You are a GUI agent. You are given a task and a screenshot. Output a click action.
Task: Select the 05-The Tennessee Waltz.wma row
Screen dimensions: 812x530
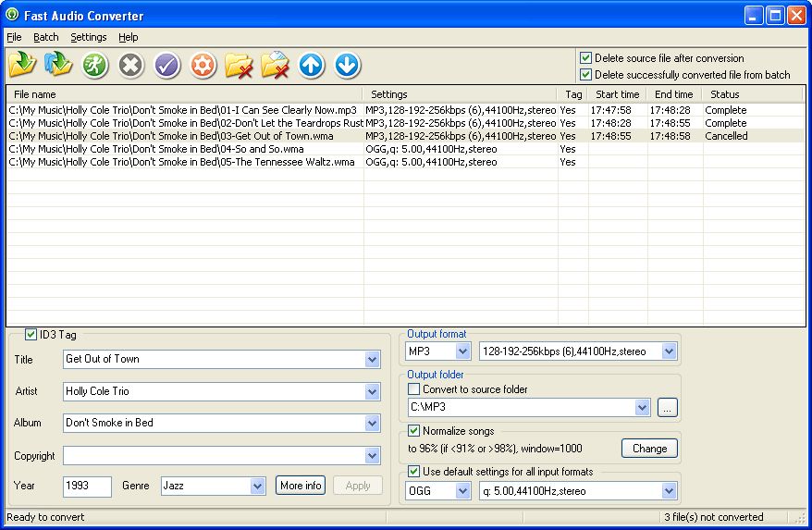point(406,162)
